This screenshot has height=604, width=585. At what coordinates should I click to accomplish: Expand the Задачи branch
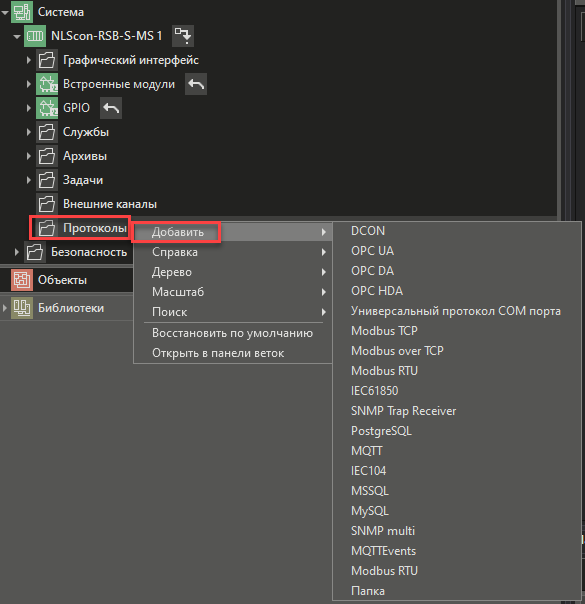click(29, 180)
